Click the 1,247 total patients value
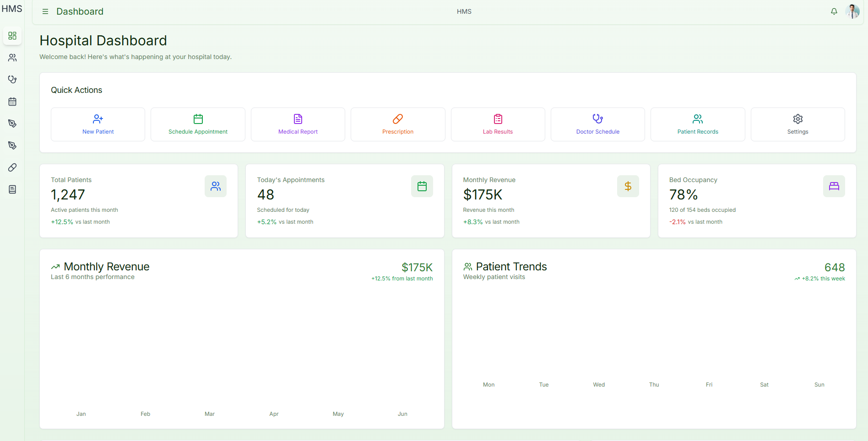Image resolution: width=868 pixels, height=441 pixels. (68, 195)
